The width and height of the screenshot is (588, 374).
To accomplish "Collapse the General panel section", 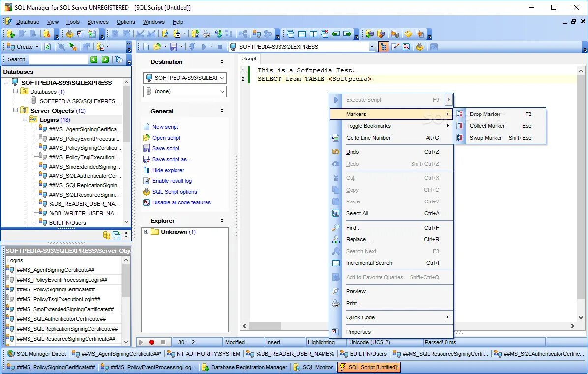I will pos(222,111).
